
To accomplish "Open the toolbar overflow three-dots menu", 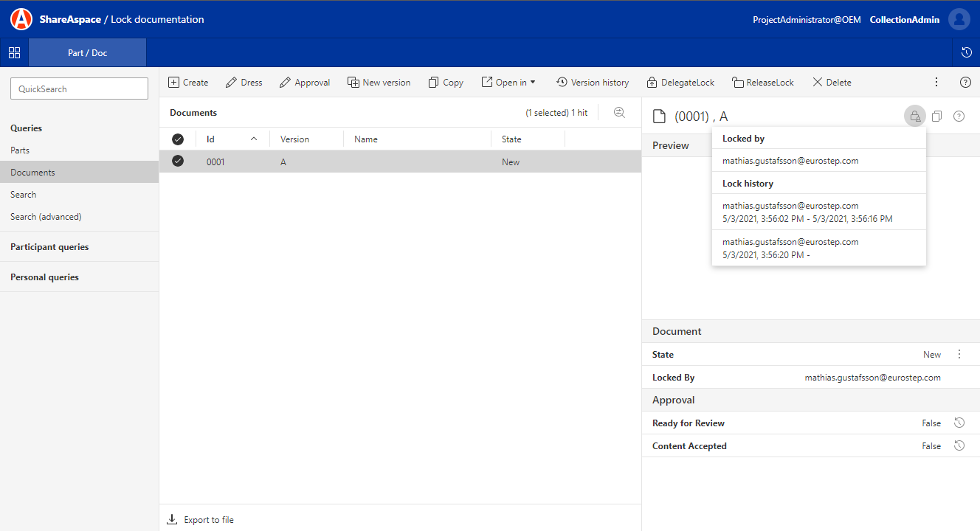I will [x=936, y=83].
